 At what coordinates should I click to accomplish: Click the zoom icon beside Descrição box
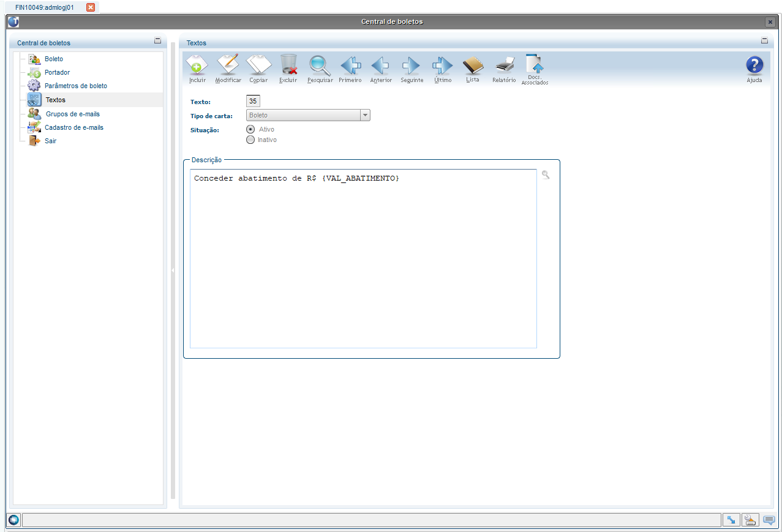(546, 175)
